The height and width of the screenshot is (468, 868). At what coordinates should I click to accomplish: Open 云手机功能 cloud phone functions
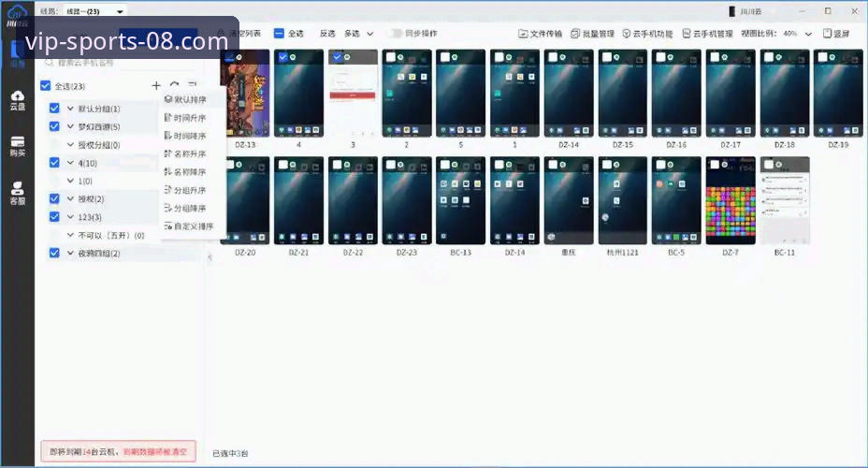[x=647, y=34]
